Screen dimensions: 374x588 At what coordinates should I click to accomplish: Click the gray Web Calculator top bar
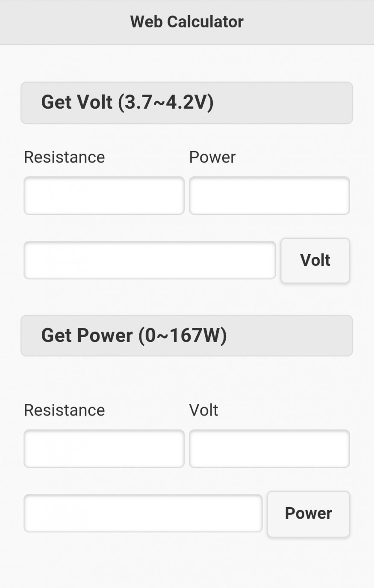click(299, 22)
